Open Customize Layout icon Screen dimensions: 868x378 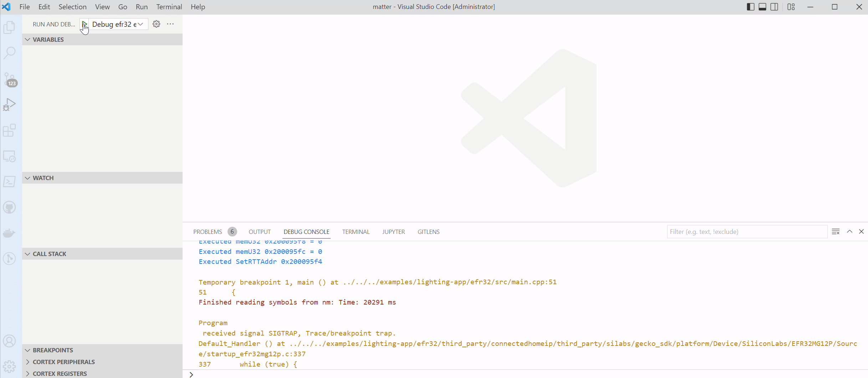(x=791, y=7)
